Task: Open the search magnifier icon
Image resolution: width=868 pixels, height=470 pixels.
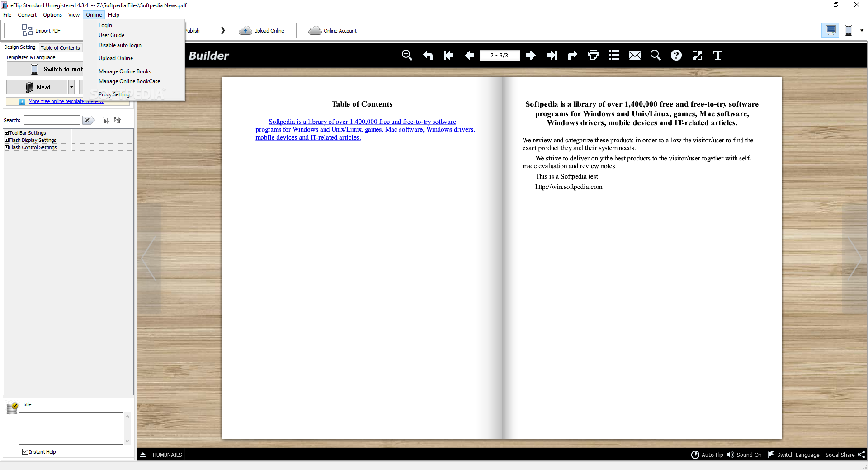Action: click(656, 55)
